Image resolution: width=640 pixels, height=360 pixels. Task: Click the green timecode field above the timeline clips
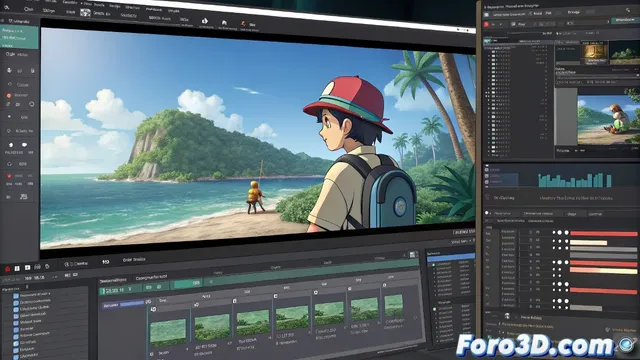tap(122, 290)
